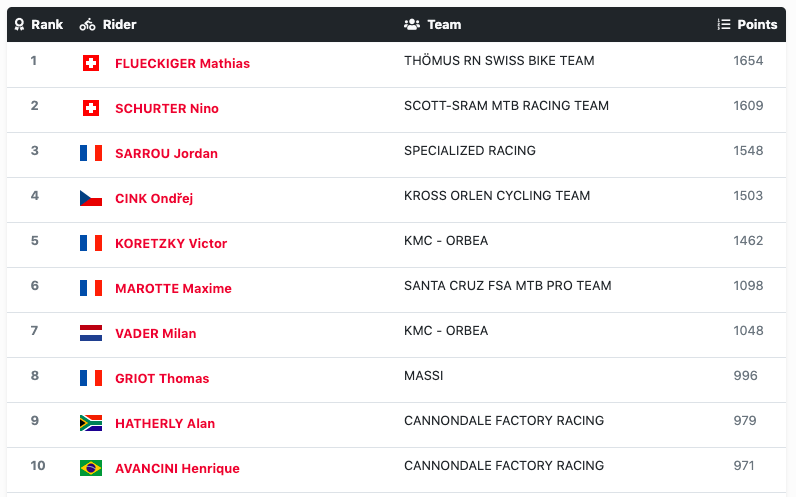The width and height of the screenshot is (796, 497).
Task: Select KORETZKY Victor rider name
Action: pos(171,243)
